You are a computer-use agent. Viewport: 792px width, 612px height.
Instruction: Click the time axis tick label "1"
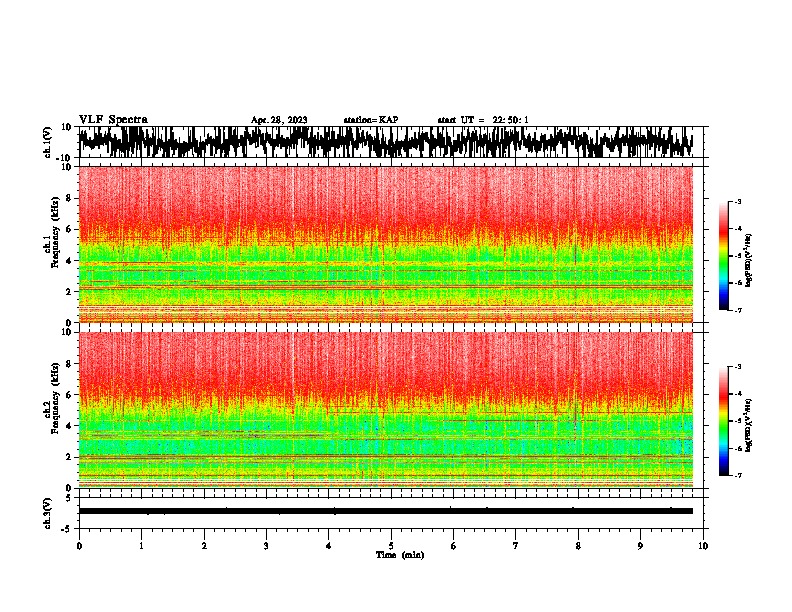(x=141, y=546)
